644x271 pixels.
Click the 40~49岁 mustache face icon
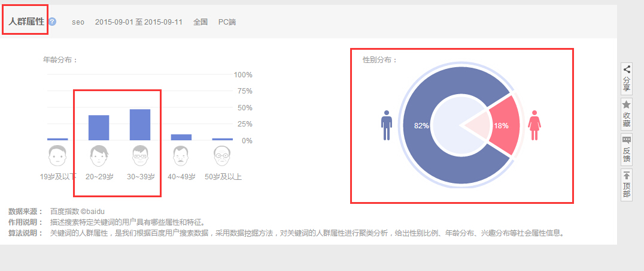181,156
